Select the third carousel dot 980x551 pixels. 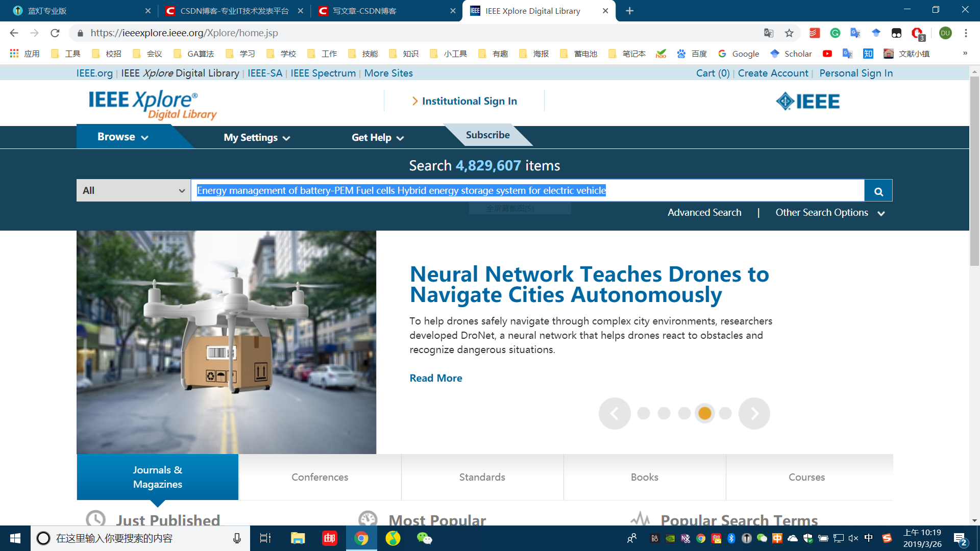coord(684,413)
